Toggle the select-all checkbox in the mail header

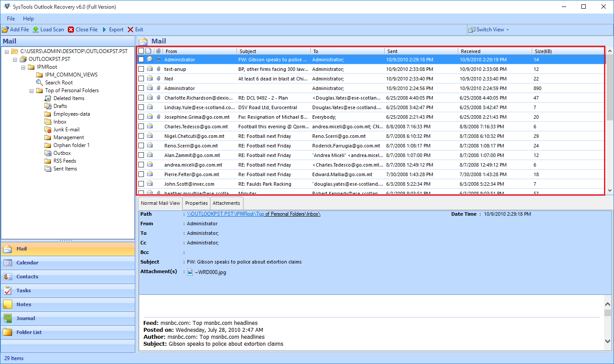(141, 51)
